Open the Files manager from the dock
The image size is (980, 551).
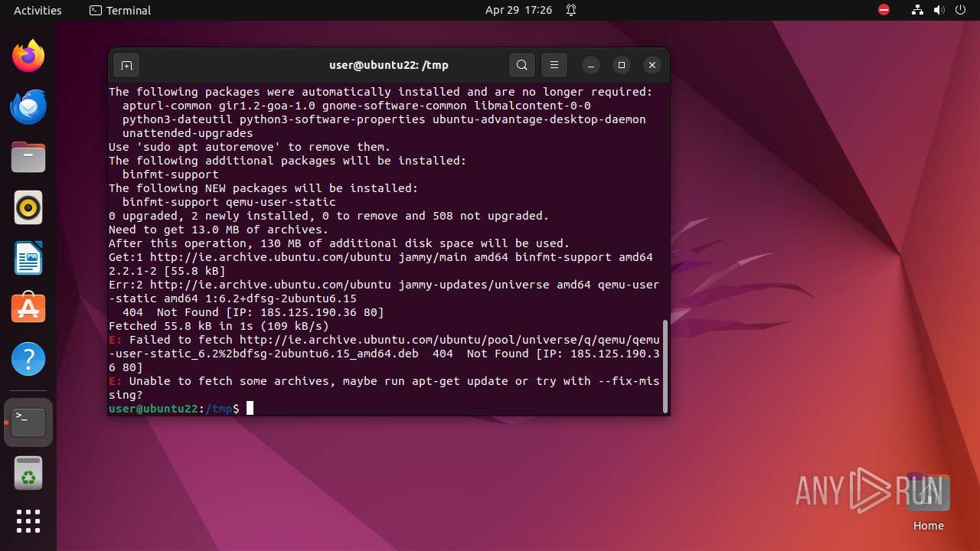28,157
